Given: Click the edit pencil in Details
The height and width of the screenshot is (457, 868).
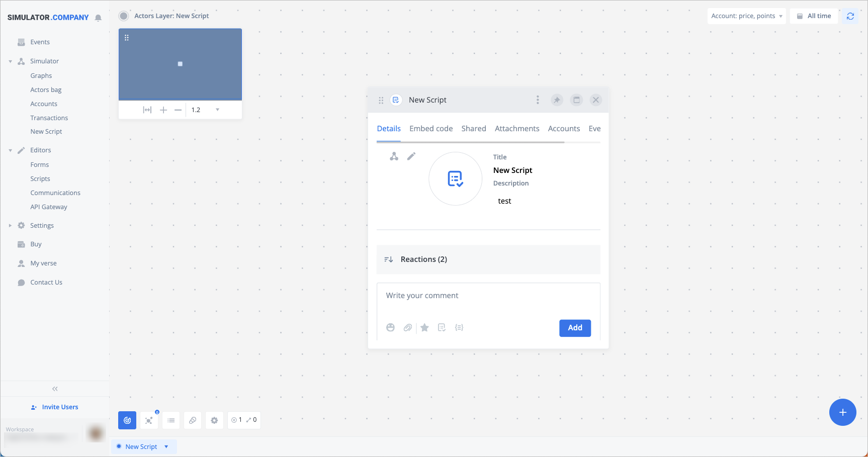Looking at the screenshot, I should pos(411,156).
